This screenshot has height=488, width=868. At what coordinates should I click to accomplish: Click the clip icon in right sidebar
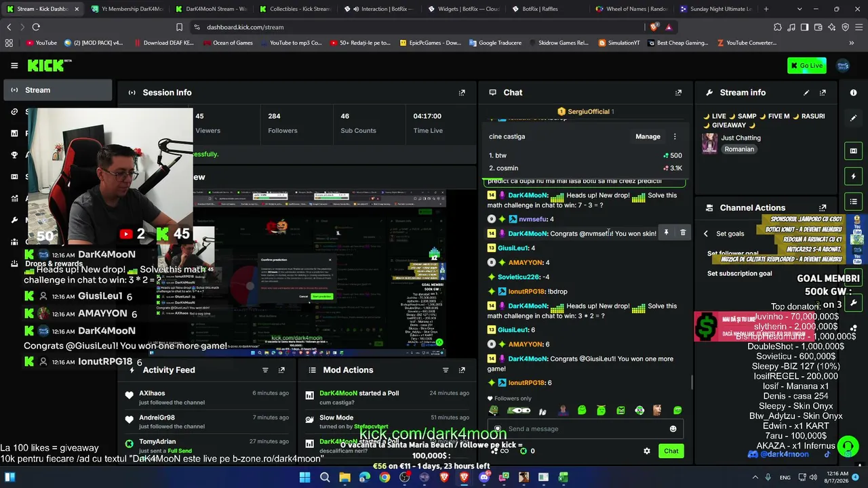point(854,150)
